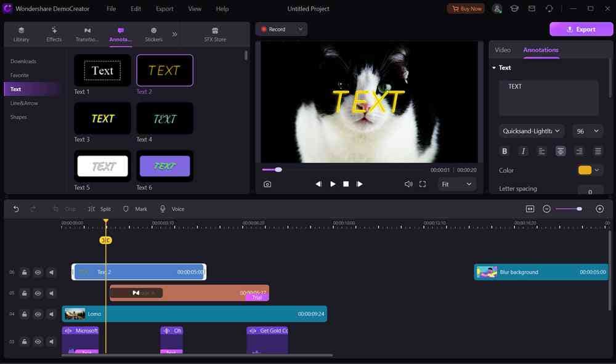Click the yellow text color swatch

click(585, 170)
